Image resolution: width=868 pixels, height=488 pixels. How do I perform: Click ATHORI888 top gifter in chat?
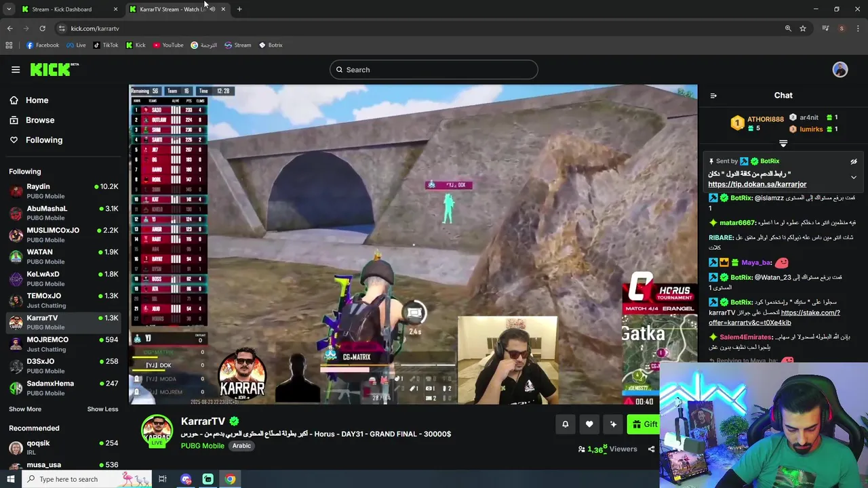click(765, 119)
